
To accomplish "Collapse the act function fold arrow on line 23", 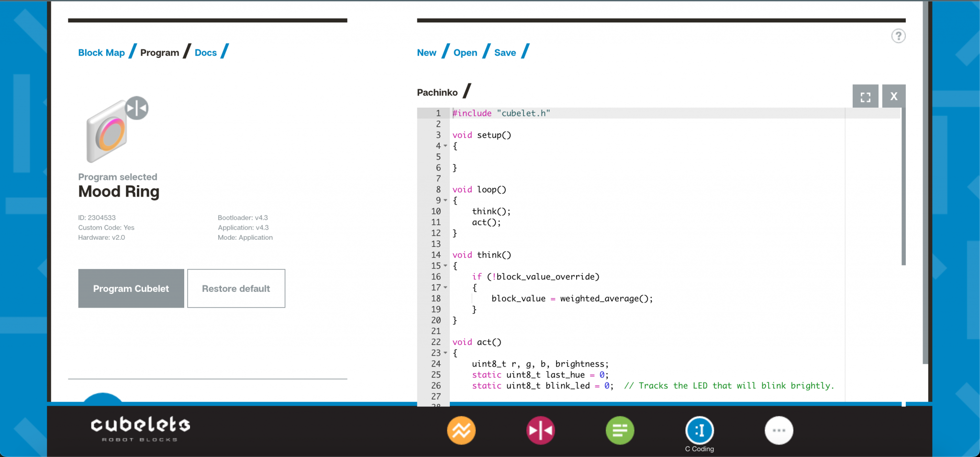I will coord(445,353).
